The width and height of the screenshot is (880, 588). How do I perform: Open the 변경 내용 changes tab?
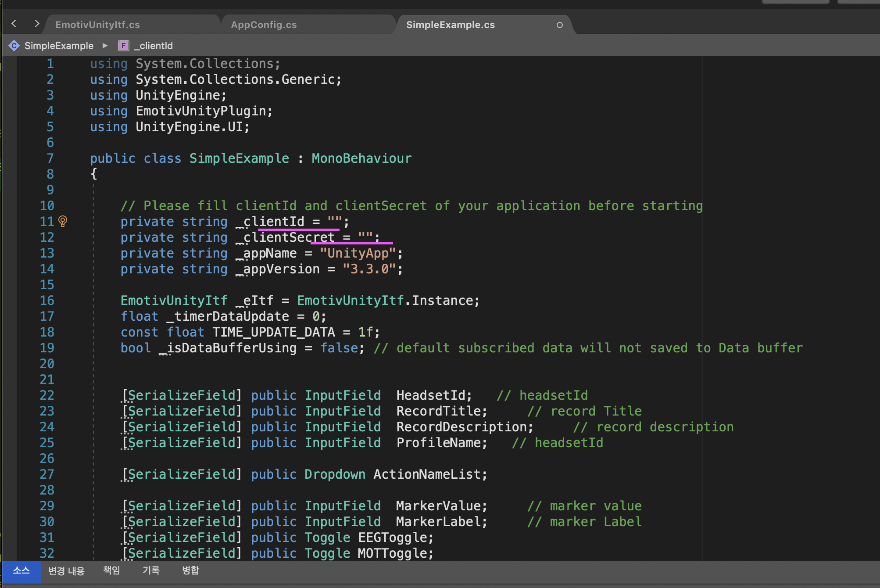click(x=66, y=570)
